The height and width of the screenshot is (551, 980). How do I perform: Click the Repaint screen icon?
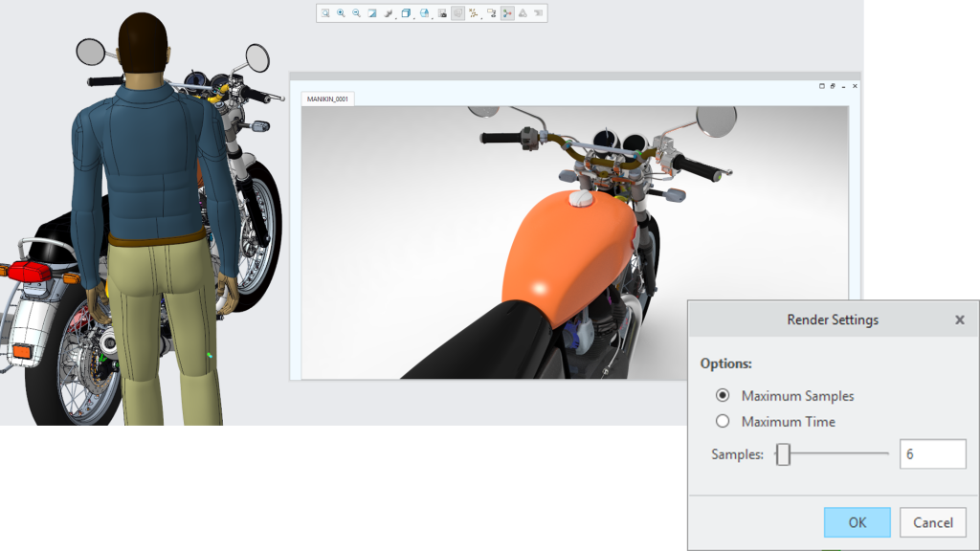[372, 13]
